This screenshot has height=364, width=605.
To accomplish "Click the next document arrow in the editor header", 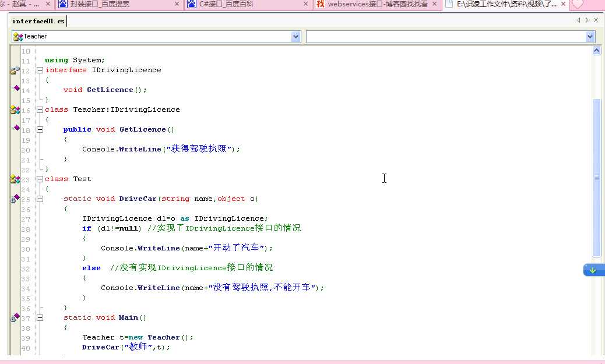I will tap(587, 20).
